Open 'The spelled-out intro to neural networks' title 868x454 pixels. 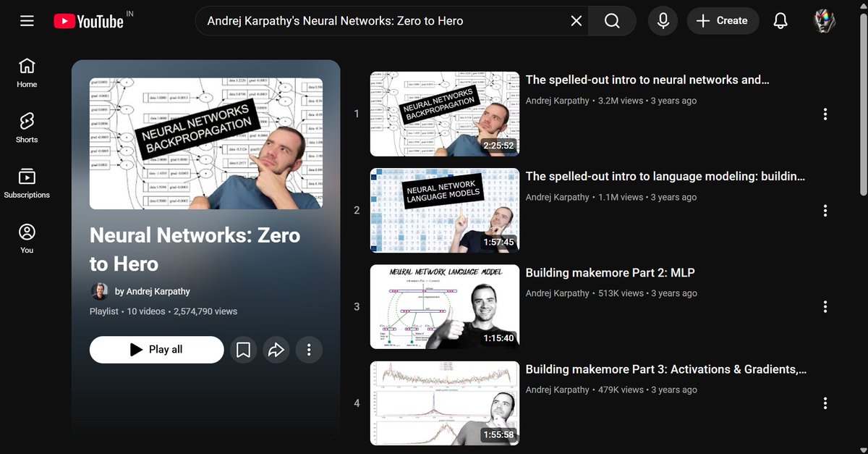pos(647,80)
